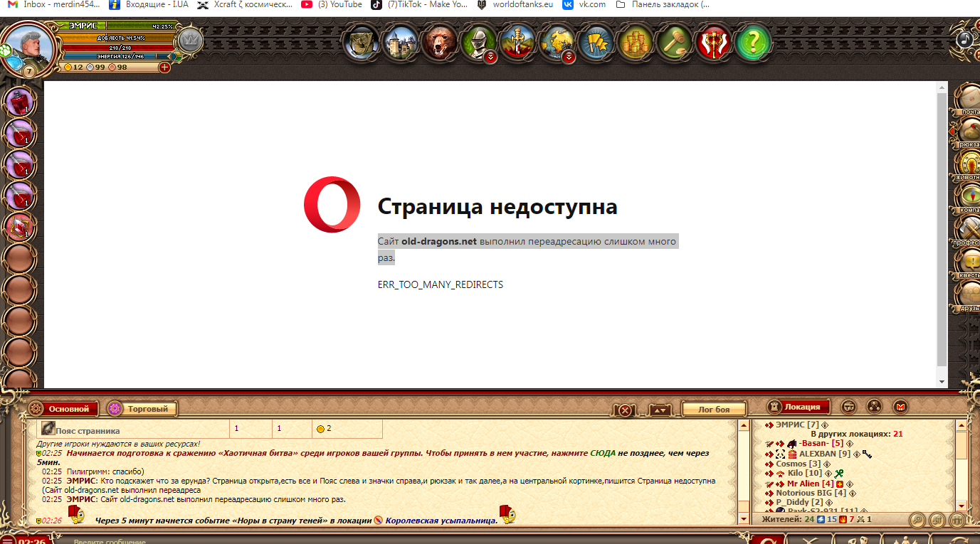The image size is (980, 544).
Task: Click player list scrollbar up arrow
Action: click(961, 425)
